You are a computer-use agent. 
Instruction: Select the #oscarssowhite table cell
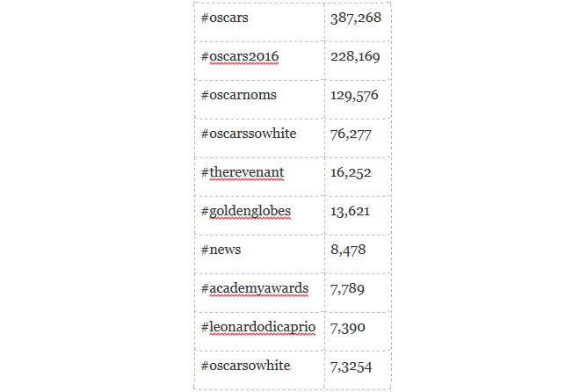tap(249, 134)
